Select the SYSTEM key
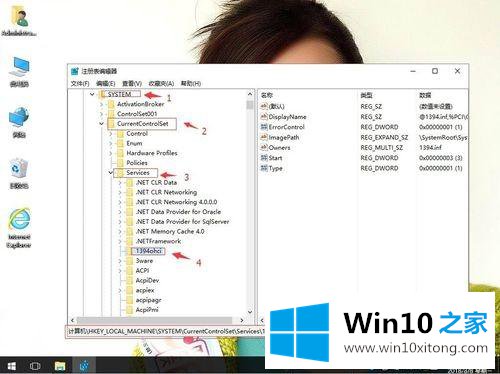Viewport: 500px width, 374px height. tap(119, 95)
